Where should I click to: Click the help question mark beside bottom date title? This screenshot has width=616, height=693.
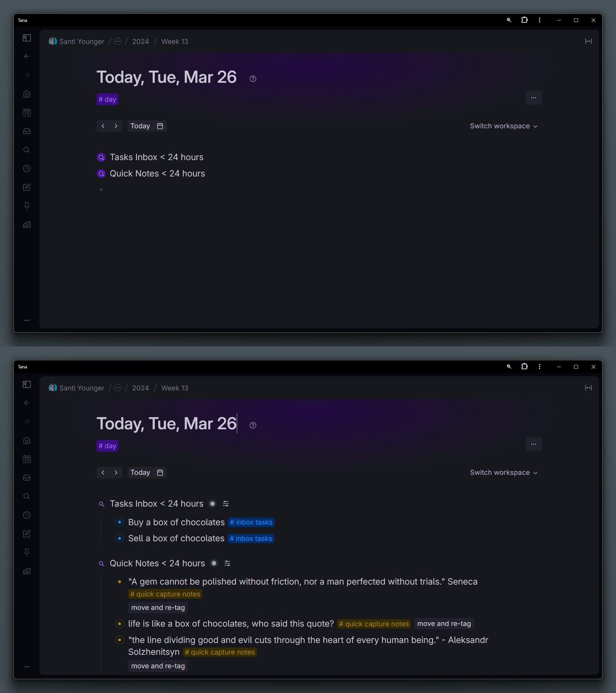[253, 425]
